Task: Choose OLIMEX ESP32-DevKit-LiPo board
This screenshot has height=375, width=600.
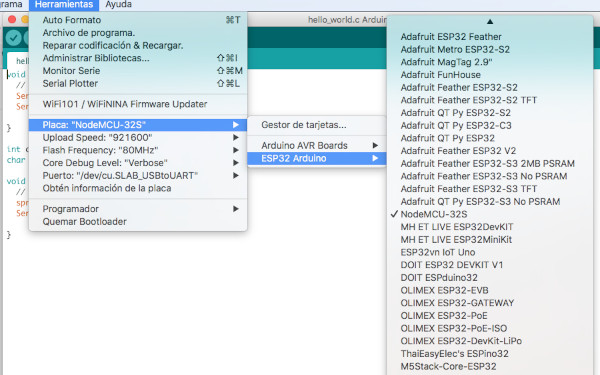Action: 490,341
